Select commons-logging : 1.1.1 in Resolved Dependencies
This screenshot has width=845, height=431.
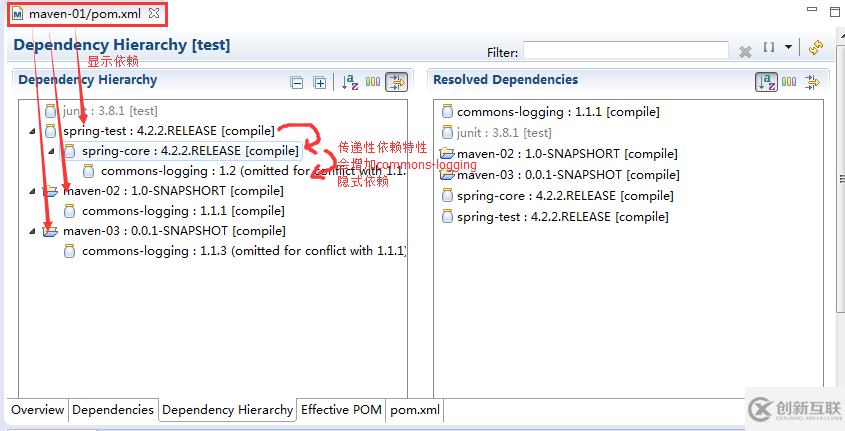click(x=558, y=112)
